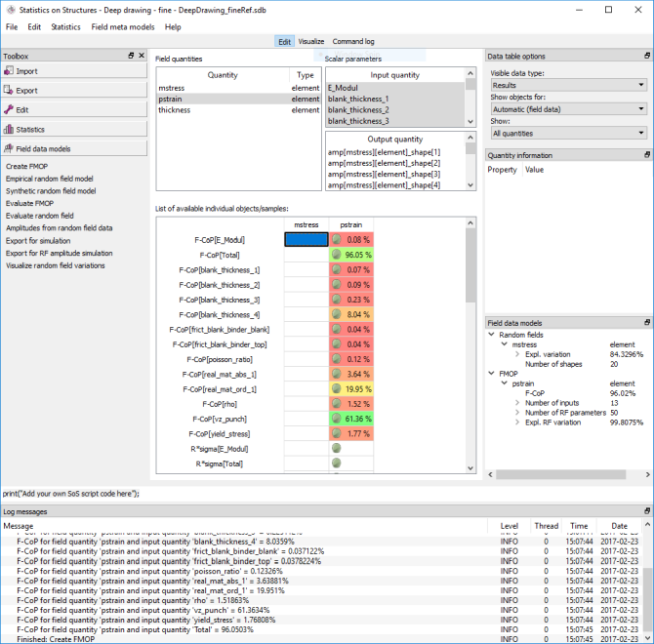Select the highlighted mstress F-CoP[E_Modul] cell
Image resolution: width=654 pixels, height=644 pixels.
(306, 239)
